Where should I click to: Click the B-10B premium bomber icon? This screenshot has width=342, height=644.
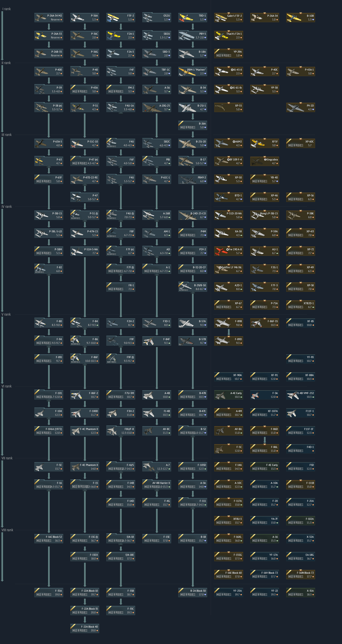(294, 17)
